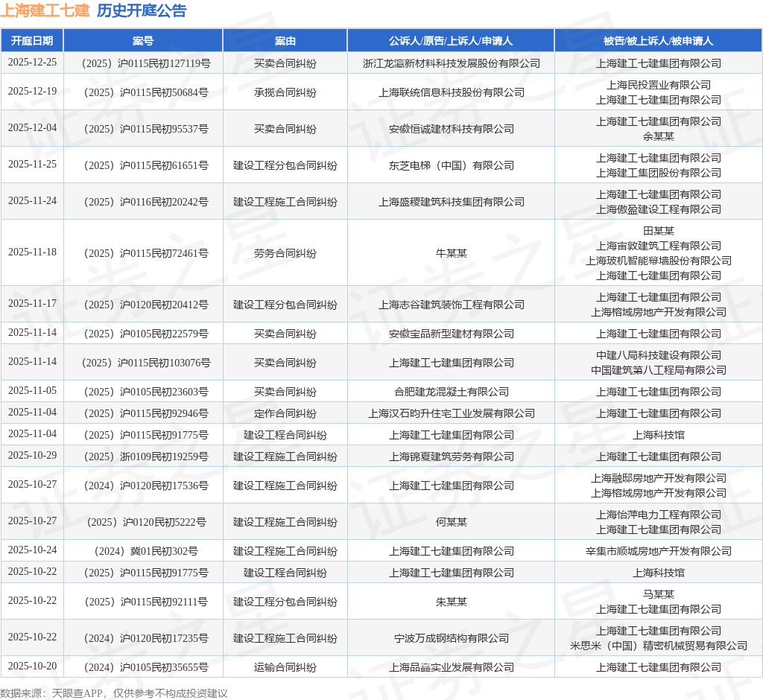This screenshot has width=763, height=700.
Task: Click the 公诉人/原告/上诉人/申请人 column header
Action: click(x=450, y=40)
